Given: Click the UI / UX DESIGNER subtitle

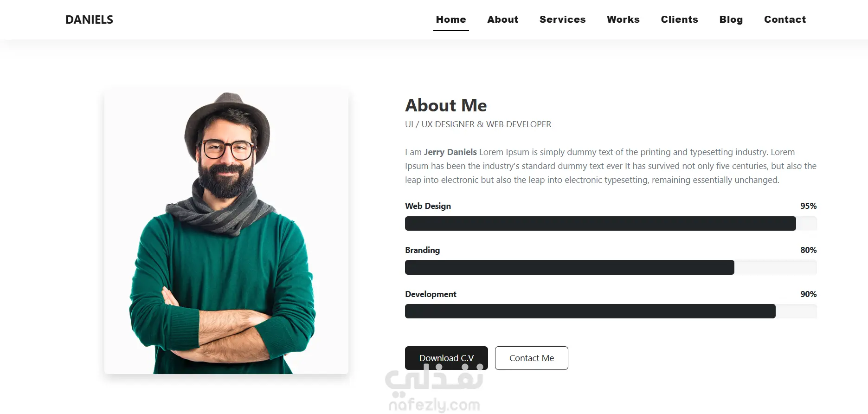Looking at the screenshot, I should [478, 124].
